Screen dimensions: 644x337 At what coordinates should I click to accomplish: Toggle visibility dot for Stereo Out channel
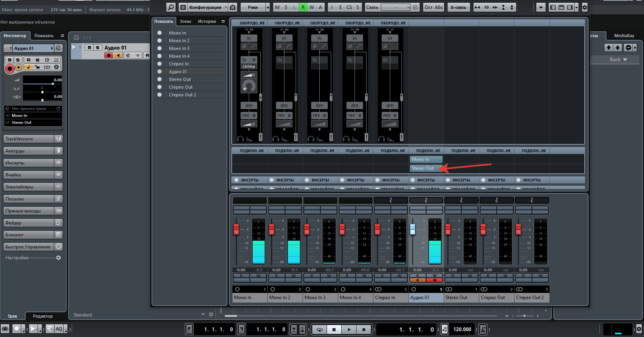click(x=159, y=79)
